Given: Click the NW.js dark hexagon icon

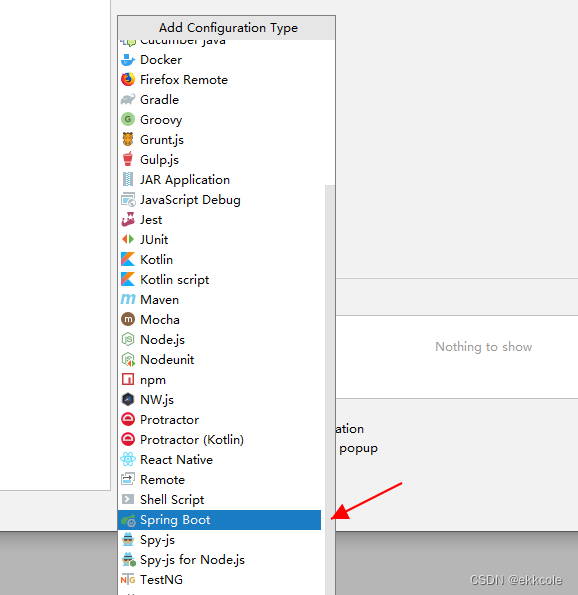Looking at the screenshot, I should 128,399.
